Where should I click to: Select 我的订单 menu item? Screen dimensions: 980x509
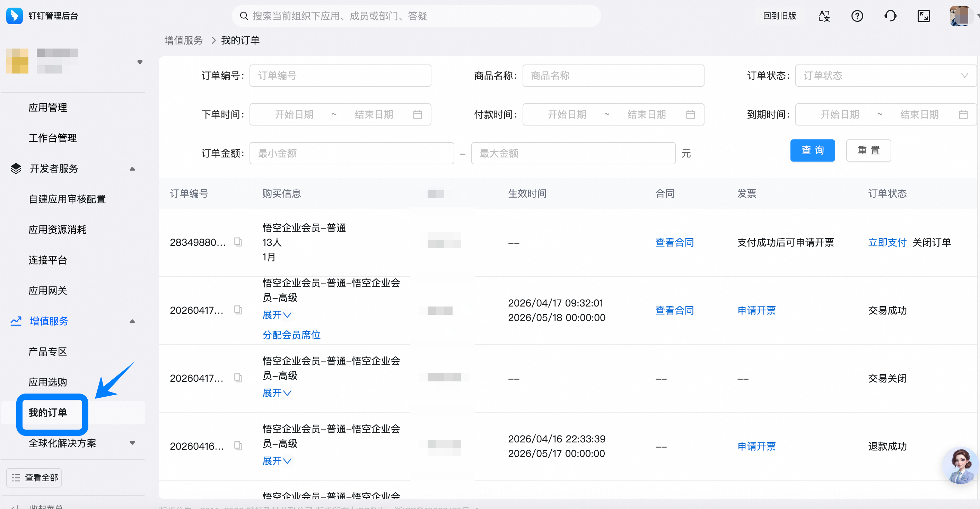pos(48,413)
